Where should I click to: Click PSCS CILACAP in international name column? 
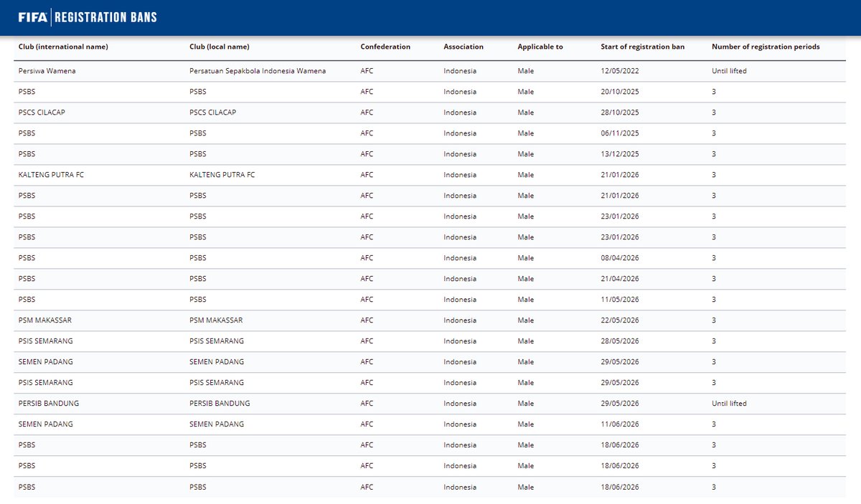42,113
